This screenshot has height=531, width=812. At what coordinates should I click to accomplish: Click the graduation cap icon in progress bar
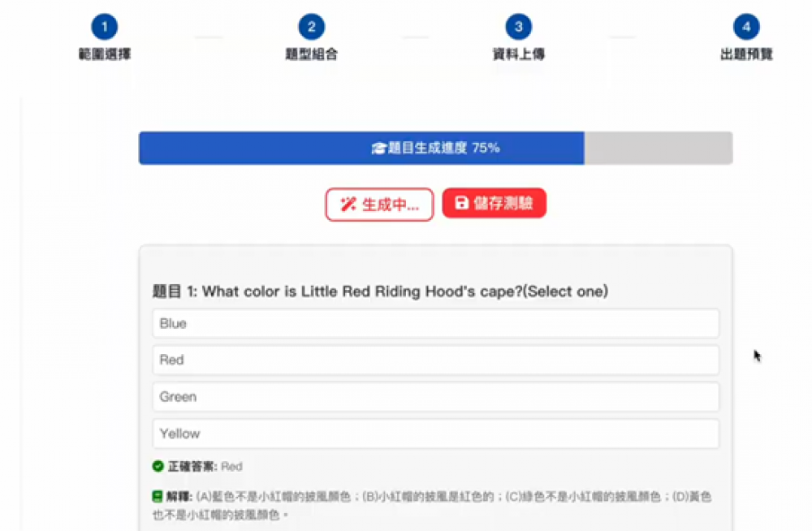pos(379,149)
